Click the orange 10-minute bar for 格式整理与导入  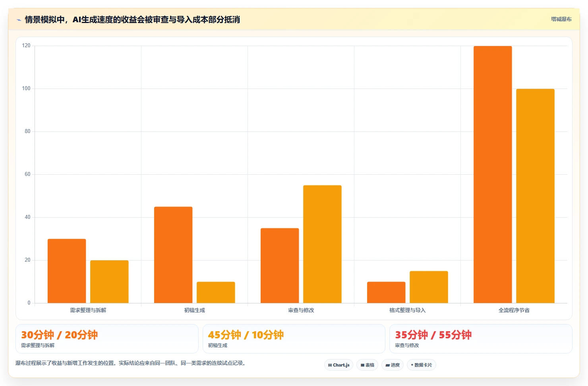coord(386,292)
